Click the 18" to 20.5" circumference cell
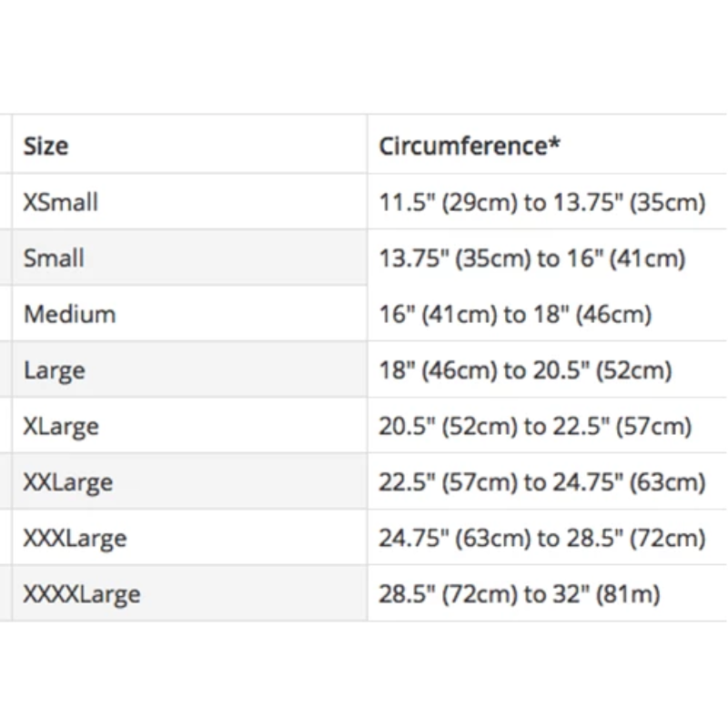Viewport: 728px width, 728px height. (525, 370)
